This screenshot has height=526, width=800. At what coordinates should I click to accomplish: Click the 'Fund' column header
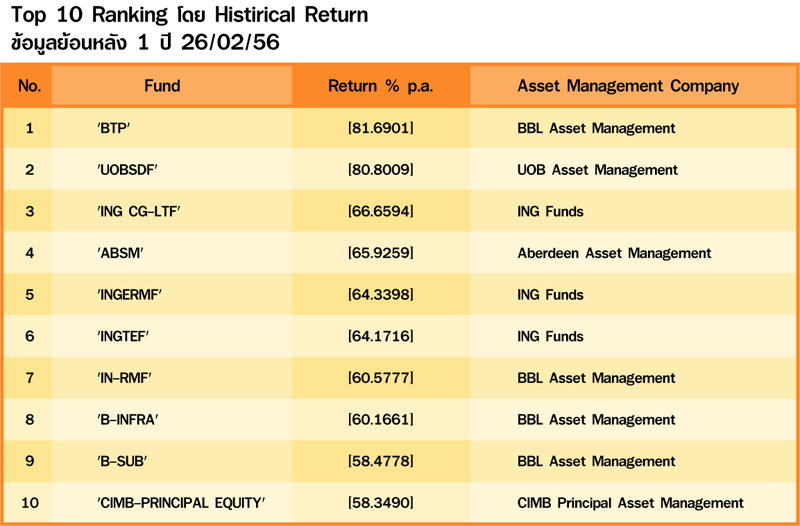pyautogui.click(x=162, y=86)
